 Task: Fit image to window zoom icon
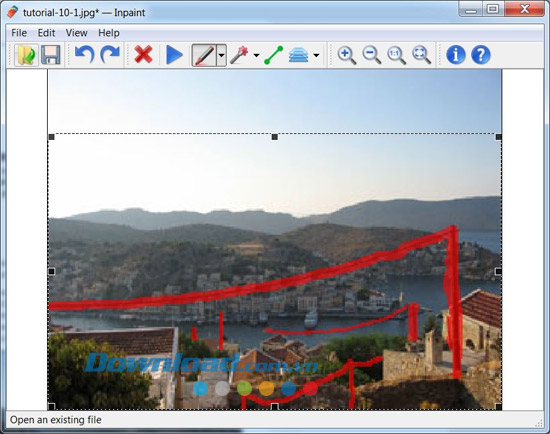pos(421,55)
